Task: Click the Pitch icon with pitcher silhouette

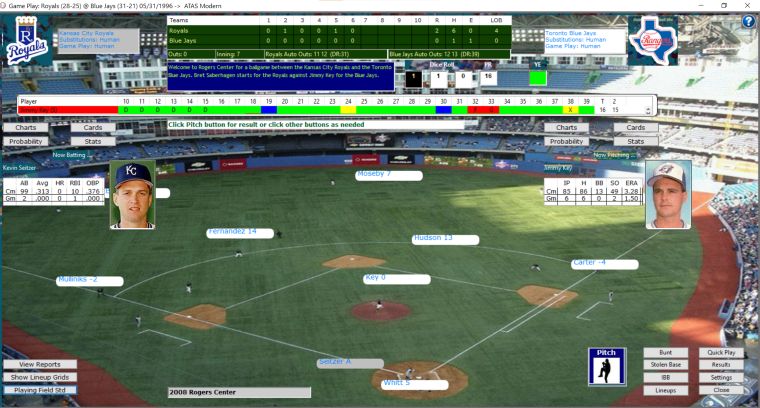Action: point(607,367)
